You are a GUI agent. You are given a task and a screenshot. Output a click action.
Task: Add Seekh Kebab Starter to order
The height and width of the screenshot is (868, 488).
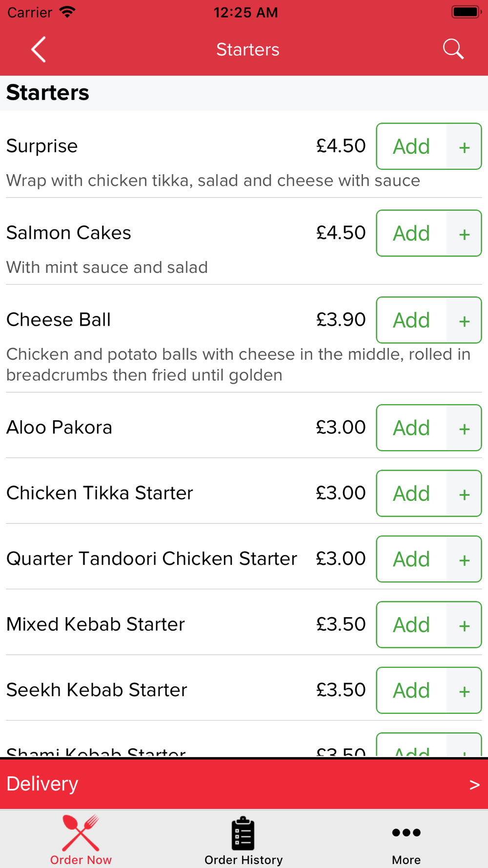(411, 690)
